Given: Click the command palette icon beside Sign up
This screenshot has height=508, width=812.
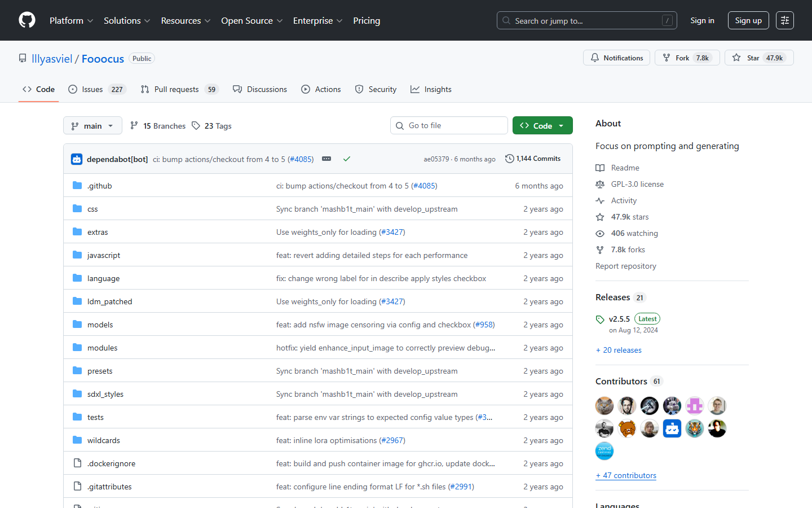Looking at the screenshot, I should coord(785,20).
